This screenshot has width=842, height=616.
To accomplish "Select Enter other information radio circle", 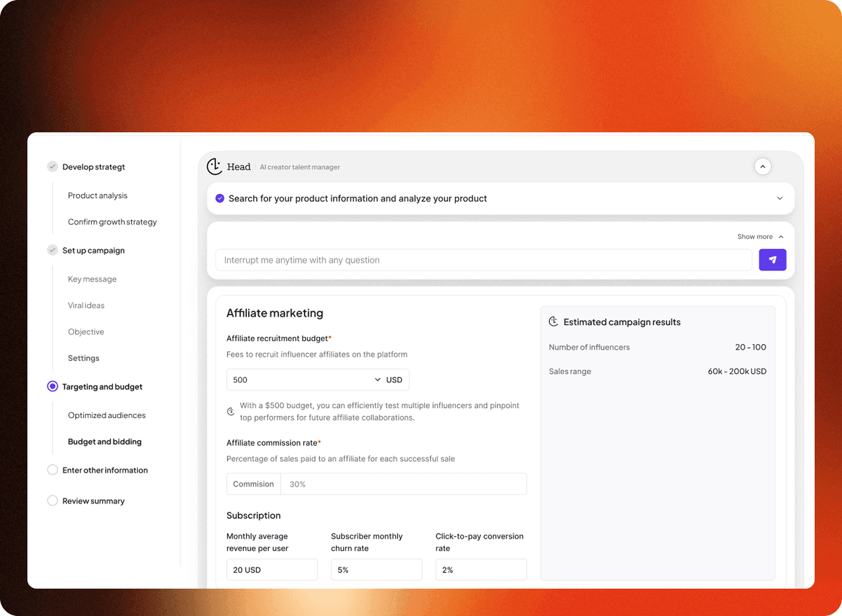I will click(52, 470).
